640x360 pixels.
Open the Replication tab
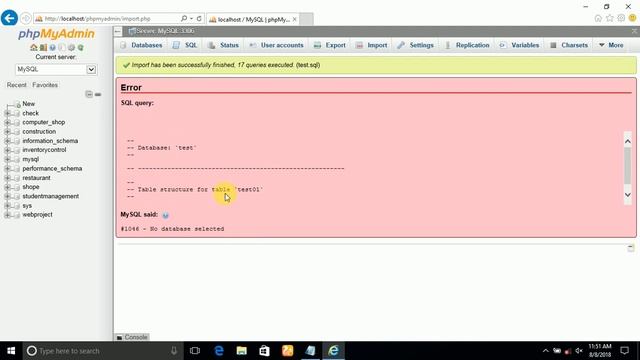[467, 45]
